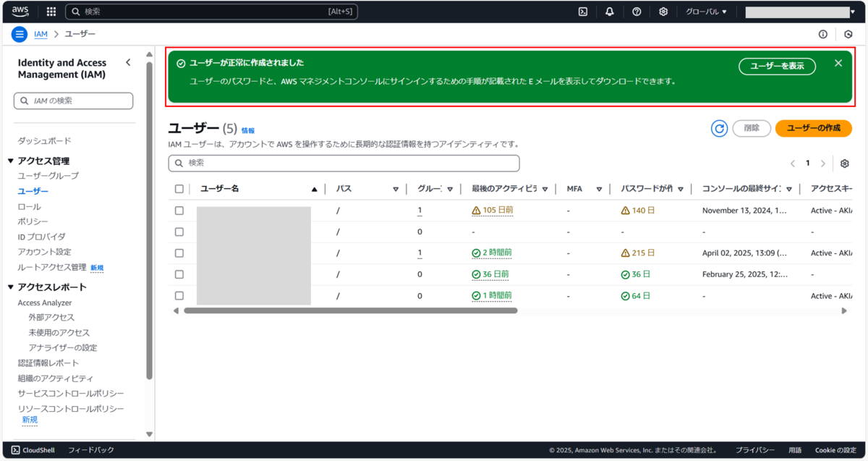Screen dimensions: 868x461
Task: Click CloudShell icon in footer
Action: coord(15,450)
